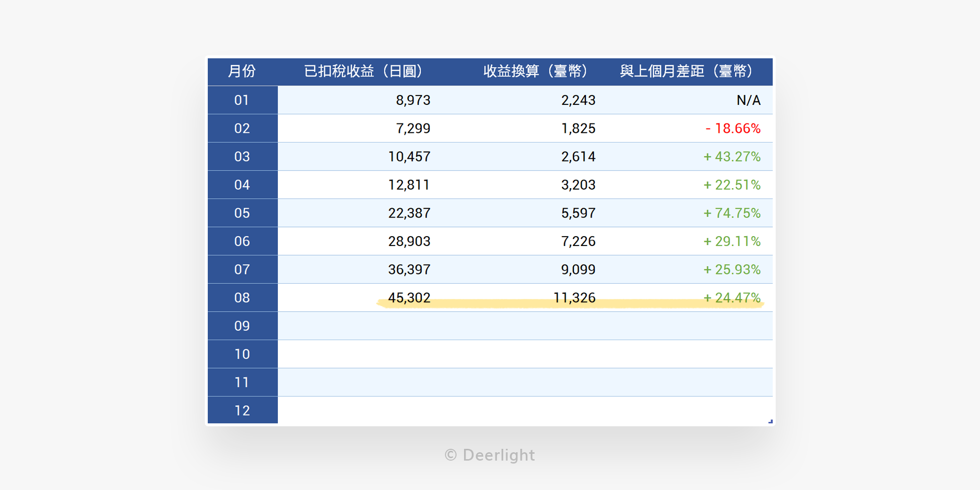Click the TWD value 2,243
This screenshot has height=490, width=980.
[x=578, y=100]
